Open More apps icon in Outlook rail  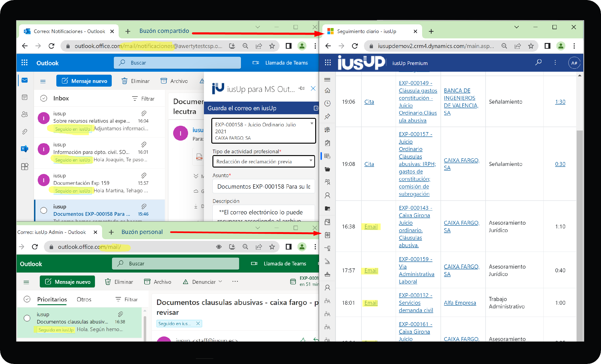[24, 166]
